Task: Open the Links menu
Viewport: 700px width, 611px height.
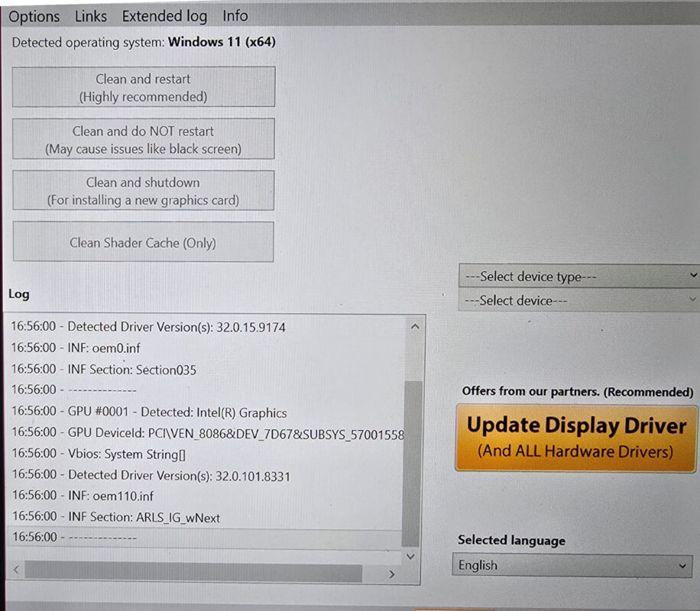Action: click(x=91, y=17)
